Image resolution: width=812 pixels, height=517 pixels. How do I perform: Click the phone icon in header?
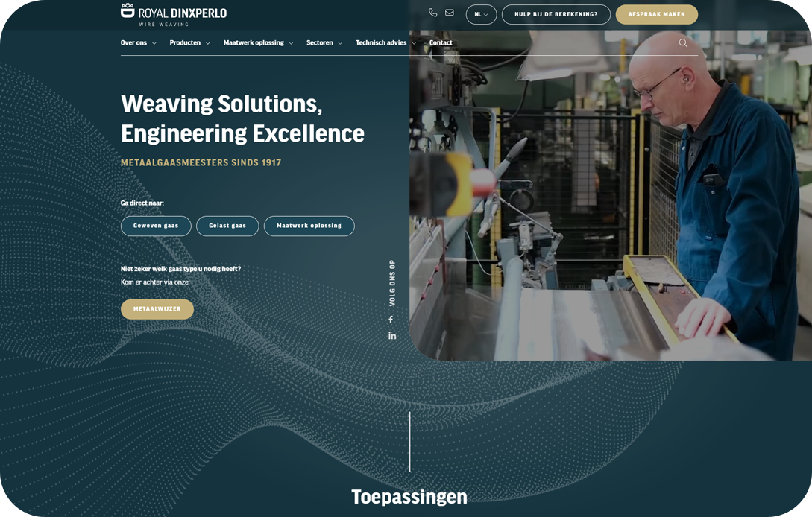coord(433,13)
